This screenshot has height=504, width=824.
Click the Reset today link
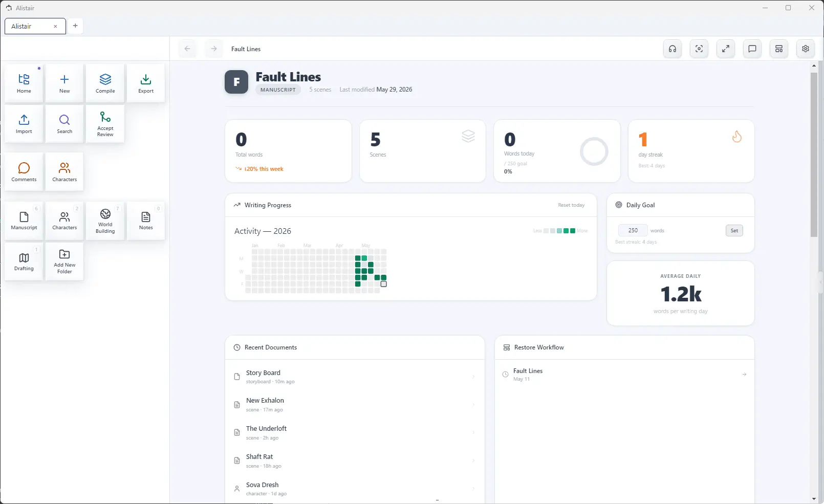pyautogui.click(x=571, y=205)
